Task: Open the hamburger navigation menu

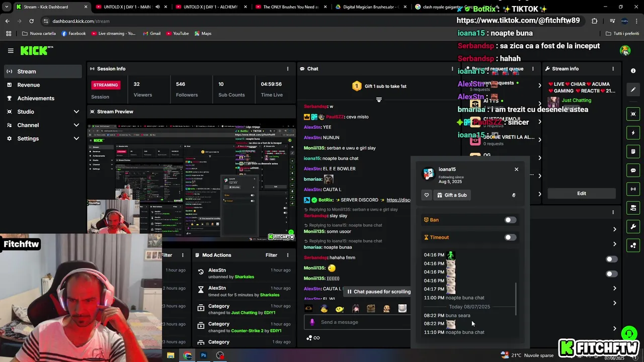Action: (11, 51)
